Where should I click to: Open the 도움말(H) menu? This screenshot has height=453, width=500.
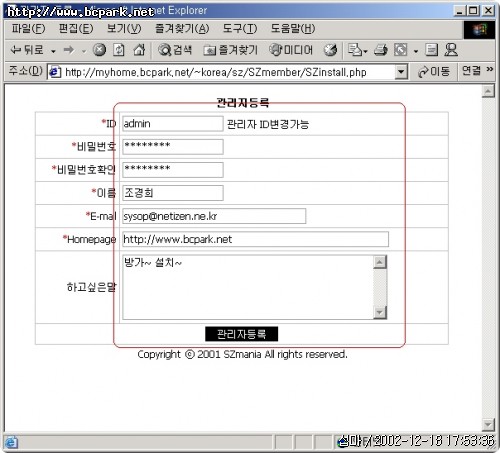coord(292,29)
